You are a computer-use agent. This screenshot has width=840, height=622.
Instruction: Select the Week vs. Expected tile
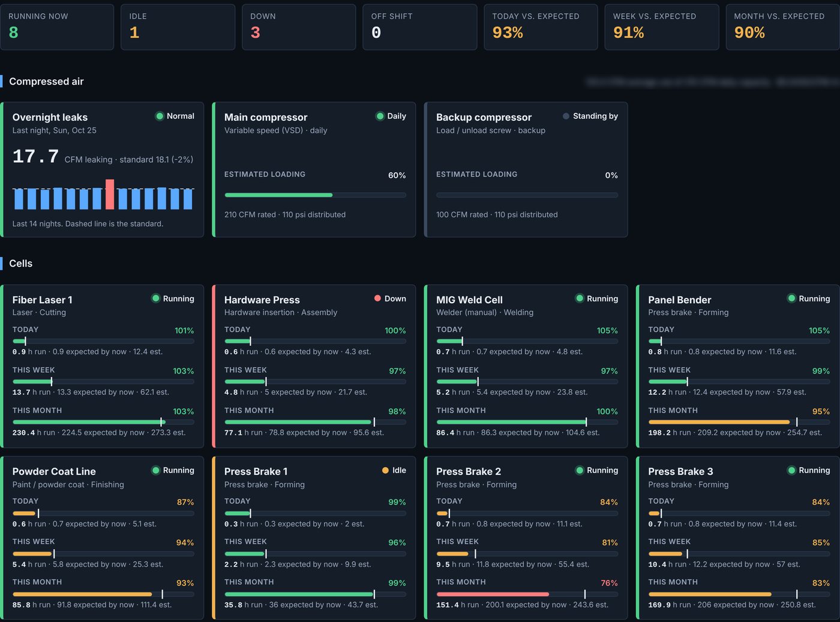click(x=662, y=27)
